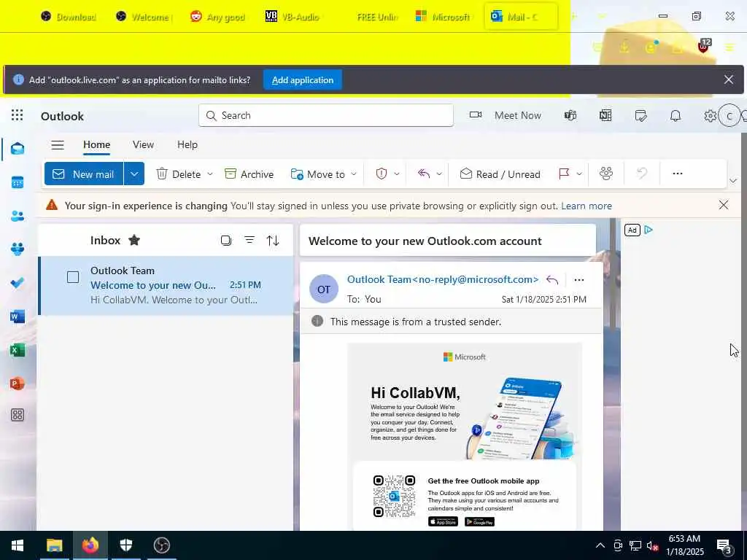Click the Outlook mobile app QR code

pos(395,496)
